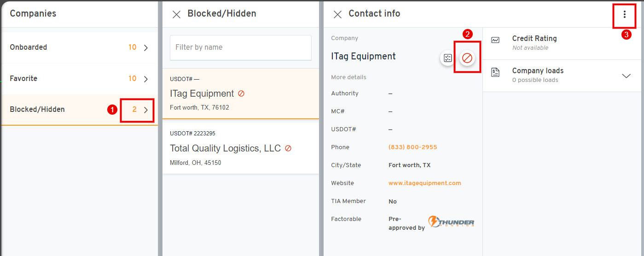Expand the Onboarded chevron arrow
This screenshot has width=644, height=256.
(146, 47)
